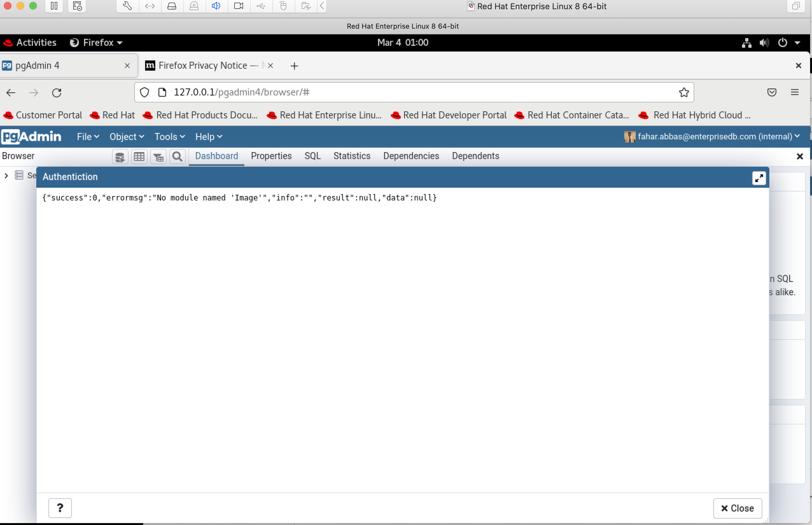Viewport: 812px width, 525px height.
Task: Switch to the SQL tab
Action: tap(312, 156)
